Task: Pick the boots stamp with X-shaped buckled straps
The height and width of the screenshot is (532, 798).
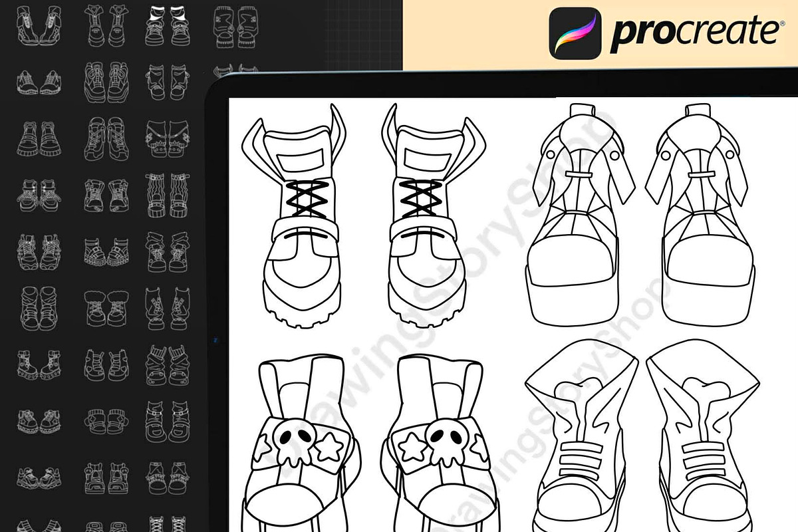Action: [x=167, y=309]
